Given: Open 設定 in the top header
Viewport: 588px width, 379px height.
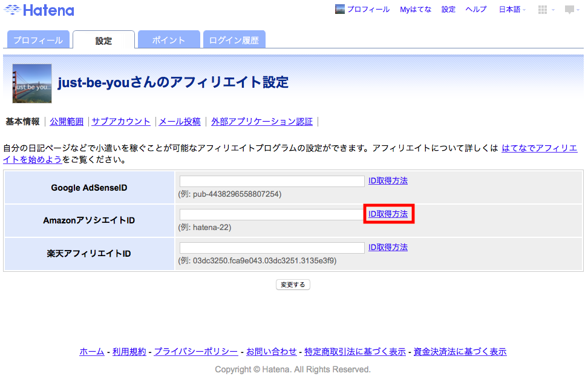Looking at the screenshot, I should point(448,9).
